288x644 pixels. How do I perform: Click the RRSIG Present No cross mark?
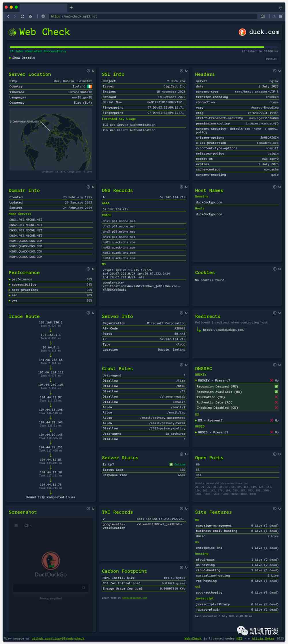pos(272,432)
